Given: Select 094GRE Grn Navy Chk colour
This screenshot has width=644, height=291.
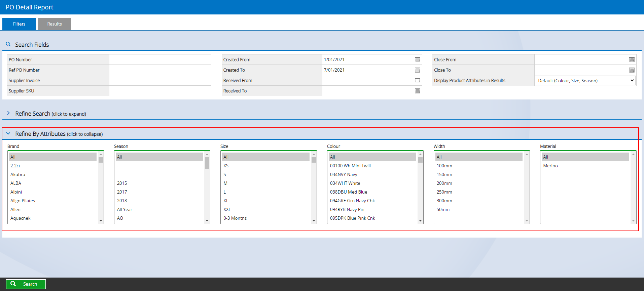Looking at the screenshot, I should click(372, 201).
